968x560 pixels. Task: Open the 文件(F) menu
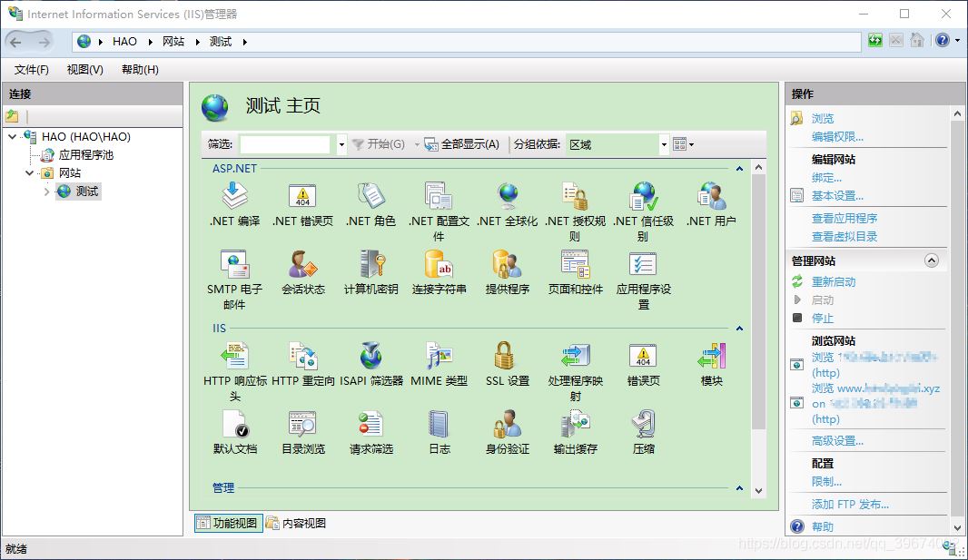[x=32, y=70]
